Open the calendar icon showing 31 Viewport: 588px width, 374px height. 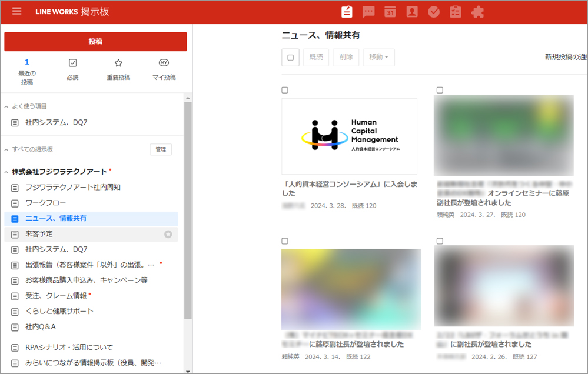click(390, 12)
